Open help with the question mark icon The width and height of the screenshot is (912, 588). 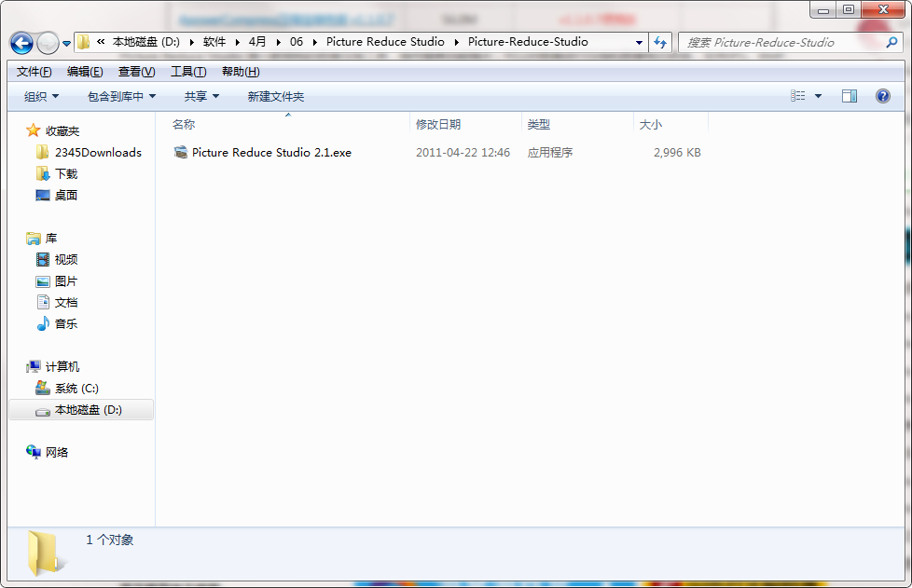[x=882, y=96]
